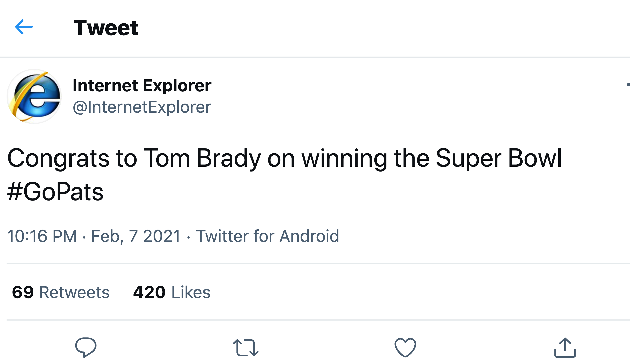The image size is (630, 364).
Task: Click the Feb, 7 2021 date
Action: click(x=136, y=236)
